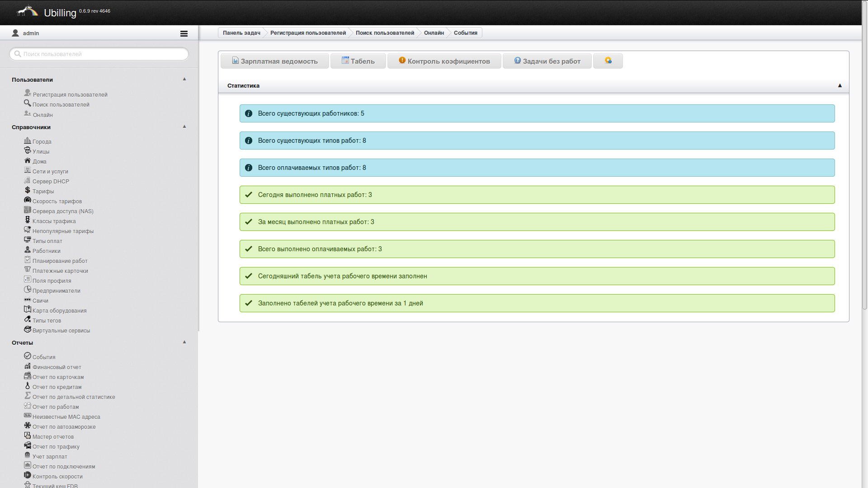Collapse the Справочники sidebar section
Viewport: 868px width, 488px height.
pyautogui.click(x=184, y=127)
